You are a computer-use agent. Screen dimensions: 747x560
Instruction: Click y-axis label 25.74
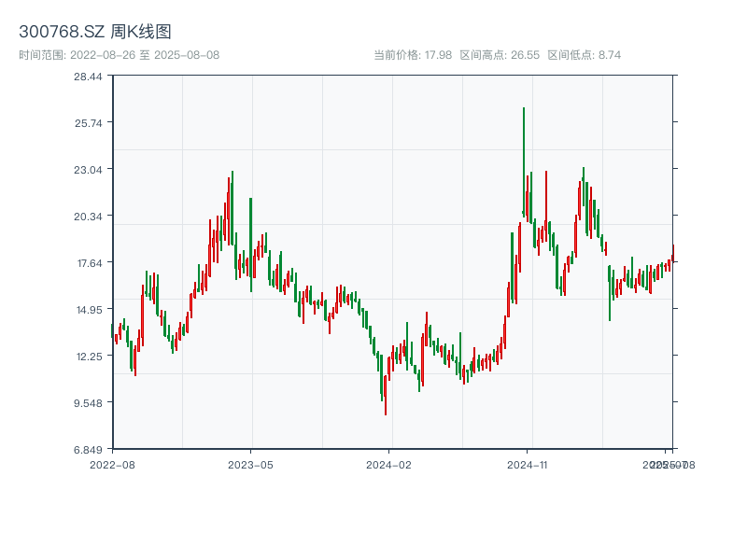tap(88, 123)
